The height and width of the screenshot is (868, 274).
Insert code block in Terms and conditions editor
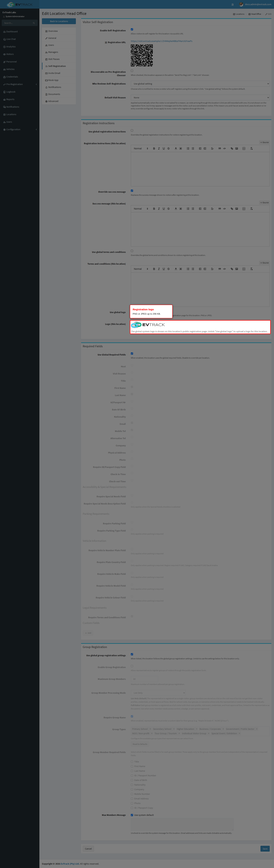[x=224, y=269]
